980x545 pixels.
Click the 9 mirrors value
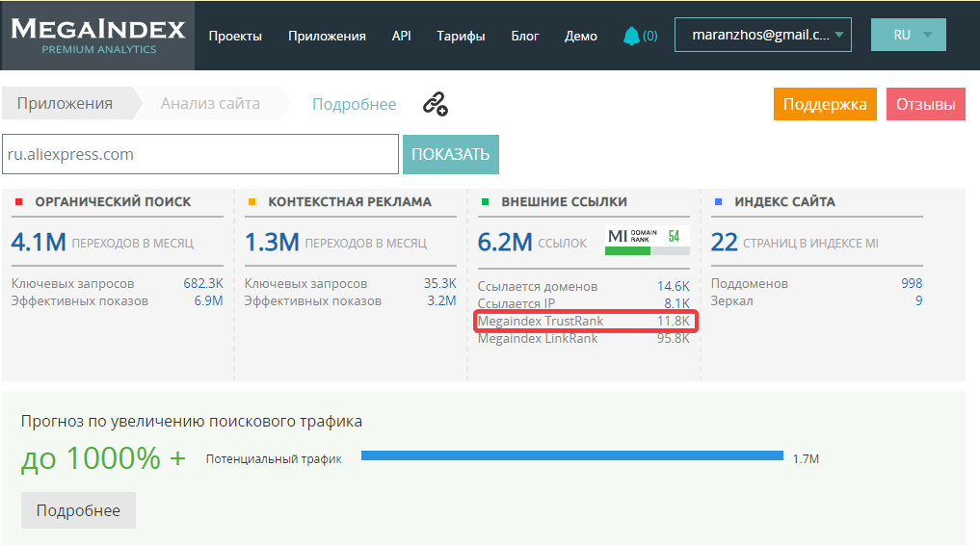tap(918, 300)
